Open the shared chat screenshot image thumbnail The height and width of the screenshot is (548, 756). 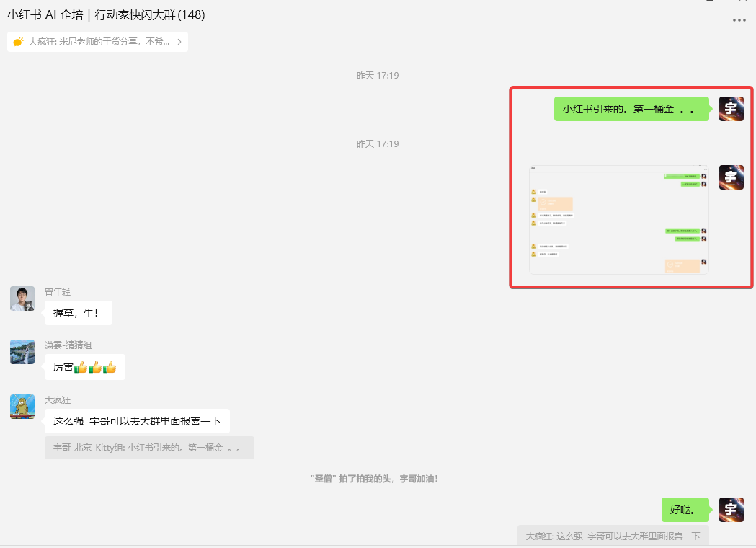[619, 220]
